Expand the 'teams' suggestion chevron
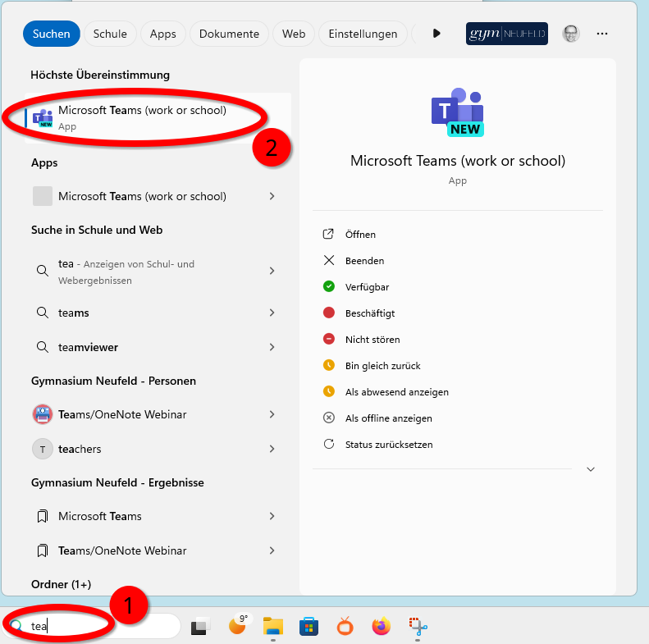The image size is (649, 644). pos(272,313)
